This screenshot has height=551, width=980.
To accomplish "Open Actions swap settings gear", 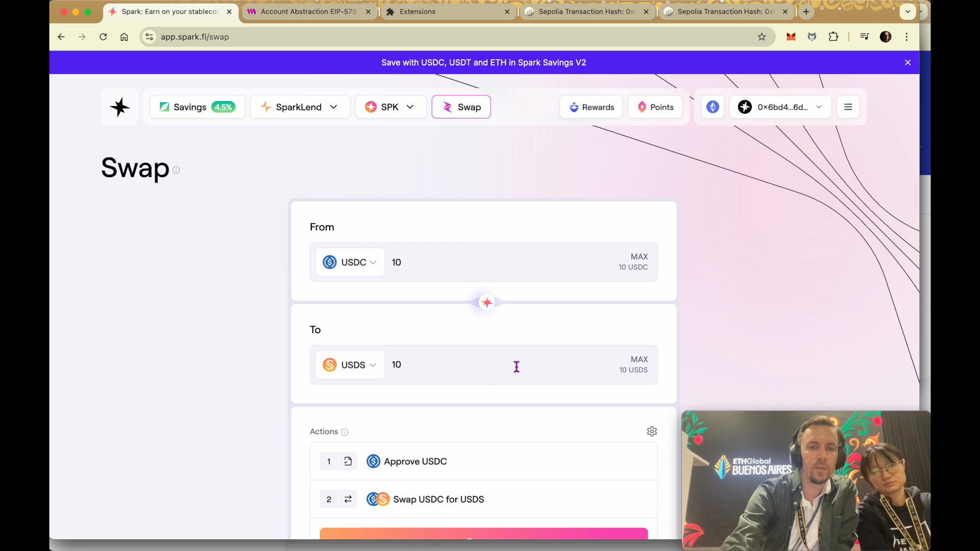I will [652, 431].
